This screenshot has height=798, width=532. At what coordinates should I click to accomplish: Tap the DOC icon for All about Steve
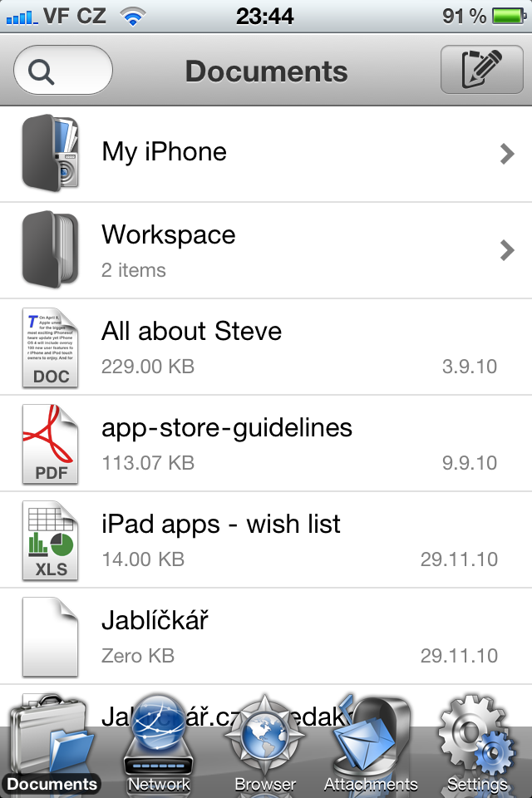[50, 347]
